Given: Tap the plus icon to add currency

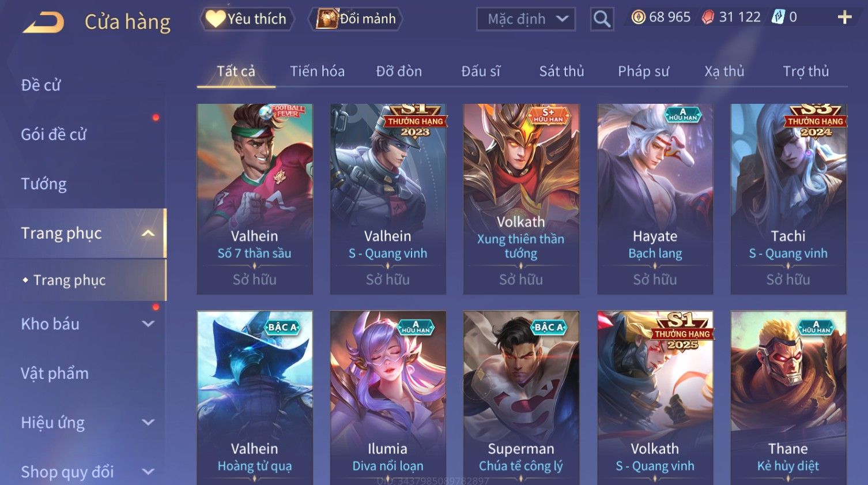Looking at the screenshot, I should 844,17.
